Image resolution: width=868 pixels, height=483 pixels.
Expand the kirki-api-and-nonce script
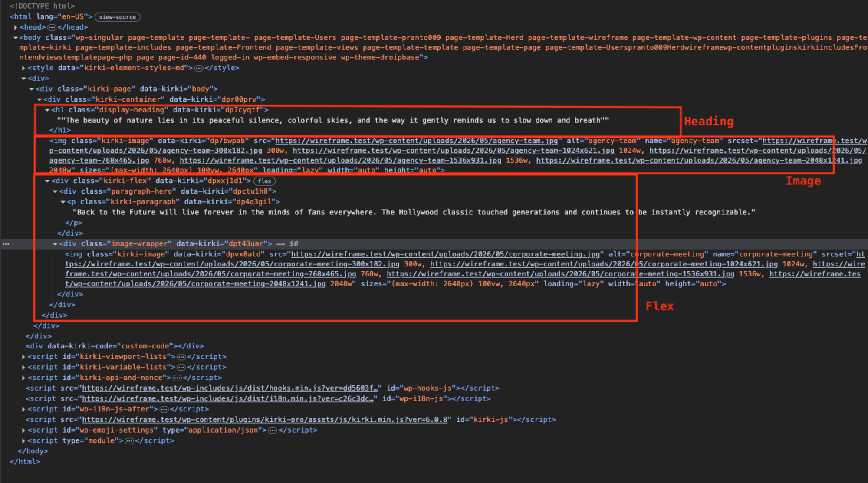coord(23,378)
